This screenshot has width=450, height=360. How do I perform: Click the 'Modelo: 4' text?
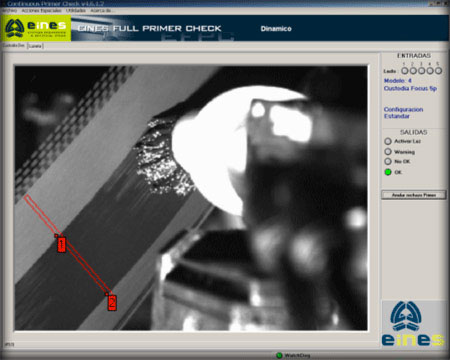397,81
